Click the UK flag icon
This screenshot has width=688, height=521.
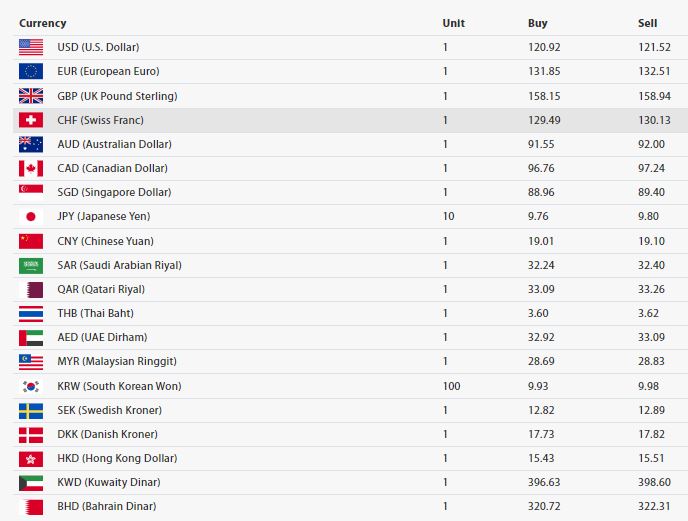[31, 96]
